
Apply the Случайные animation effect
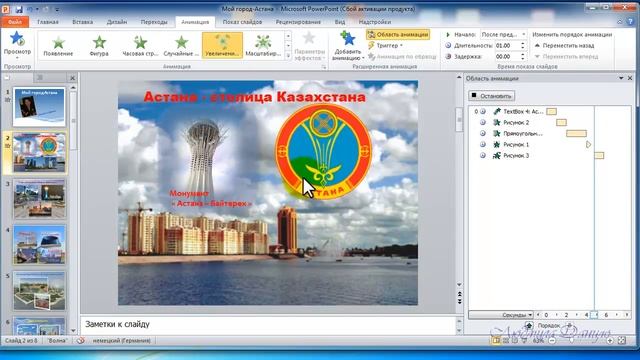pos(181,46)
